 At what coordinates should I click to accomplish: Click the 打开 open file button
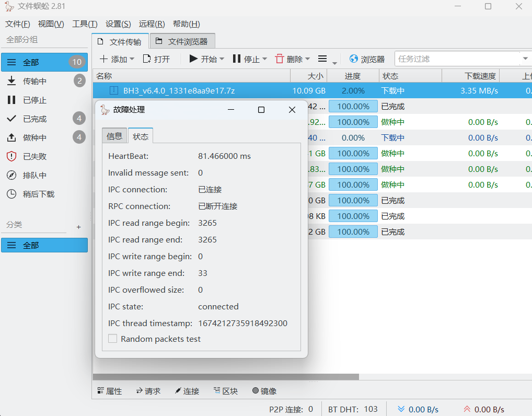156,59
